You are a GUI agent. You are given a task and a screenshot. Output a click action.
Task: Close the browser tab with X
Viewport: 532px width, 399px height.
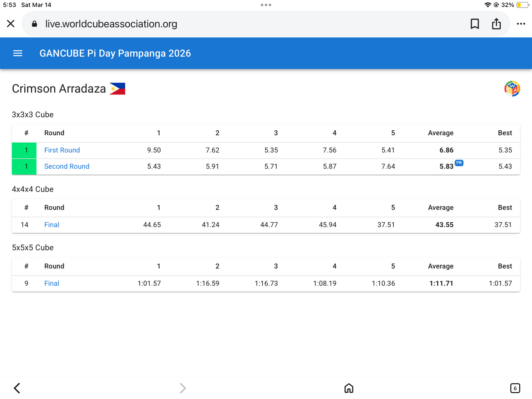click(x=11, y=24)
